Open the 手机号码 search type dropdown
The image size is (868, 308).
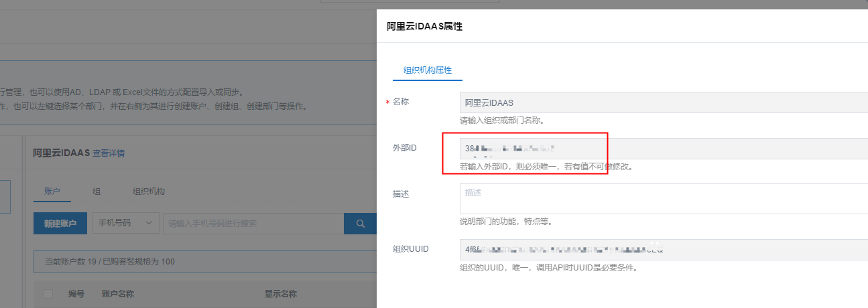[x=125, y=224]
